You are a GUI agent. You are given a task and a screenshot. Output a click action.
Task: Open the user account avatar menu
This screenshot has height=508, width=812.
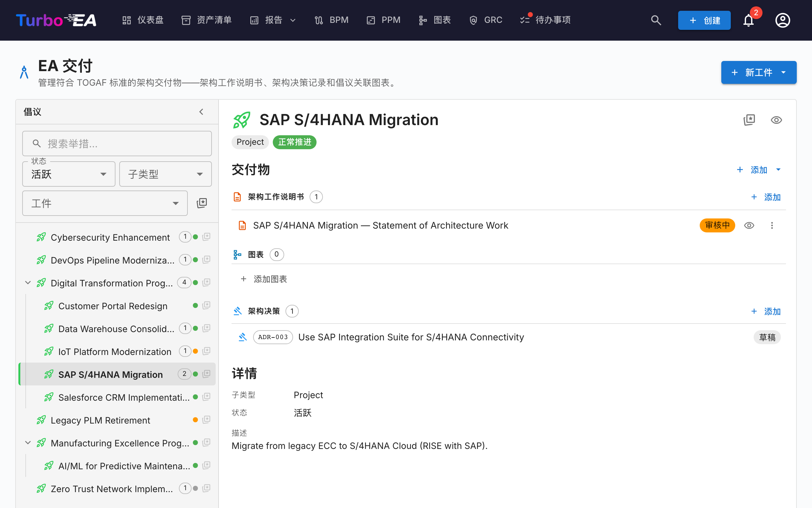coord(783,20)
